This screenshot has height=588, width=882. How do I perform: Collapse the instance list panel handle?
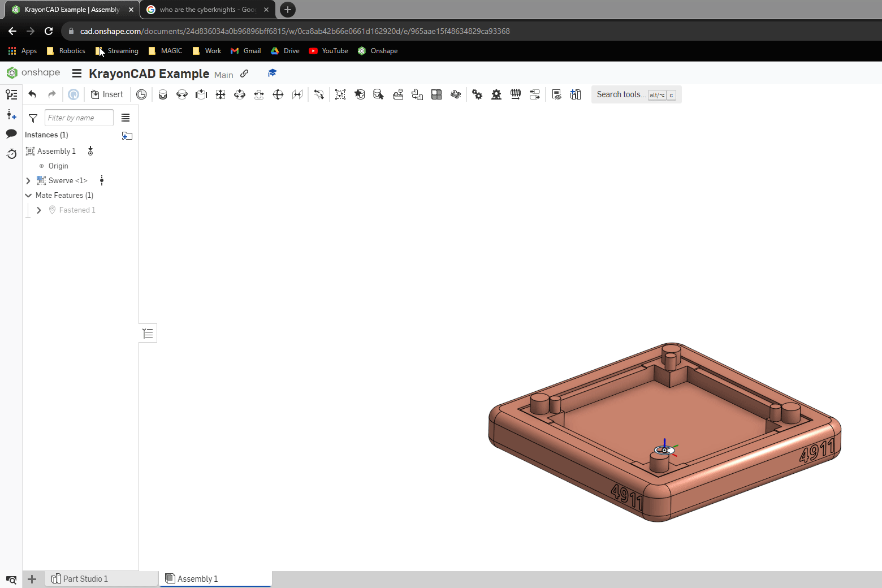tap(148, 334)
